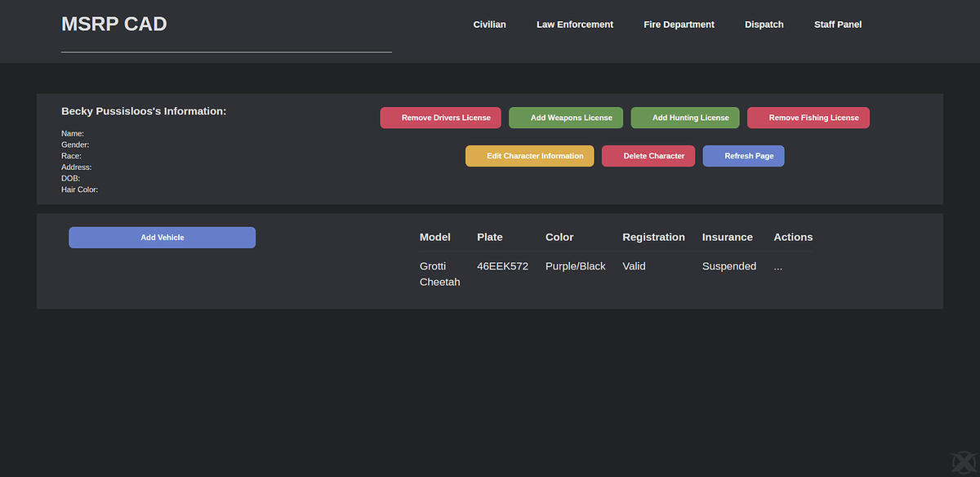Click the Registration column header

click(653, 237)
